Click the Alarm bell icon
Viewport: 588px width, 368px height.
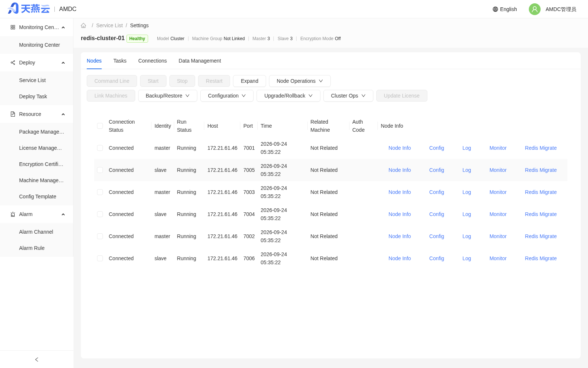[13, 214]
